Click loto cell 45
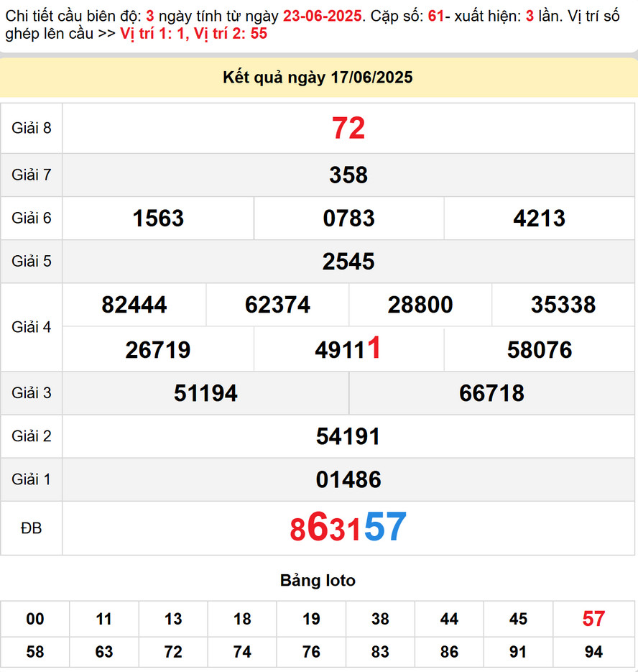Viewport: 638px width, 672px height. pyautogui.click(x=518, y=619)
